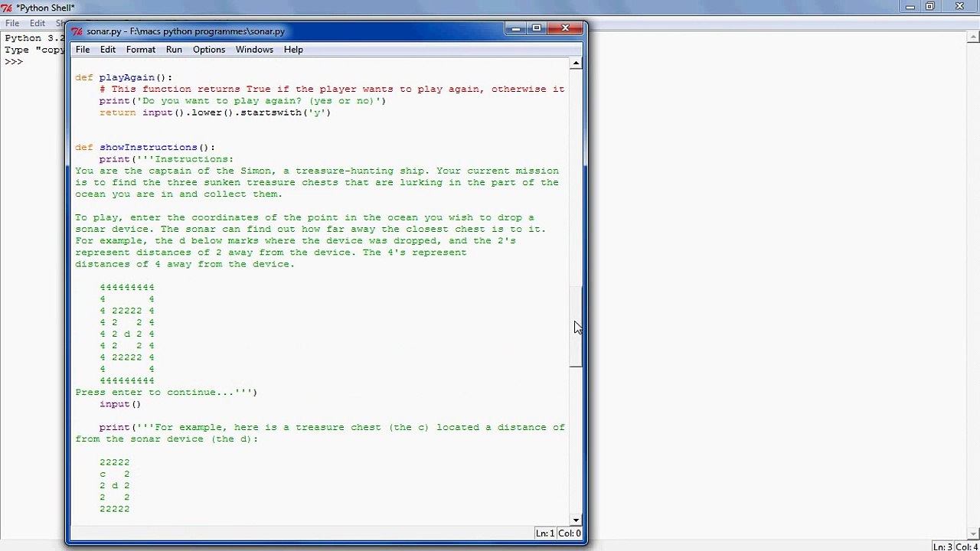The image size is (980, 551).
Task: Open the Options menu
Action: point(209,50)
